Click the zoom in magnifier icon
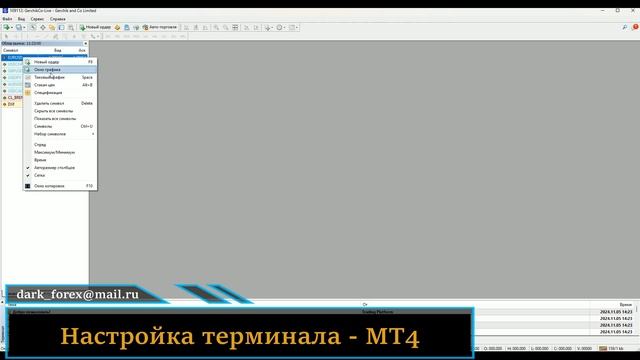Viewport: 640px width, 360px height. [216, 27]
